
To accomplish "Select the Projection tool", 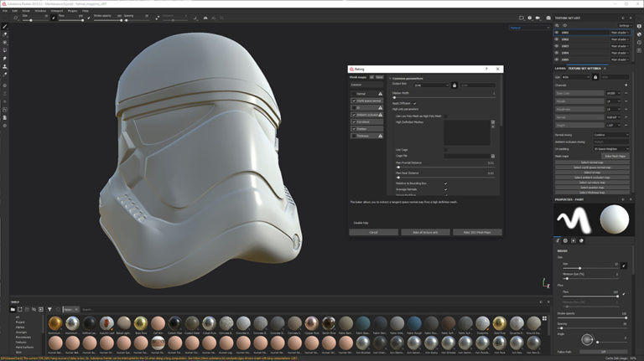I will pos(4,42).
